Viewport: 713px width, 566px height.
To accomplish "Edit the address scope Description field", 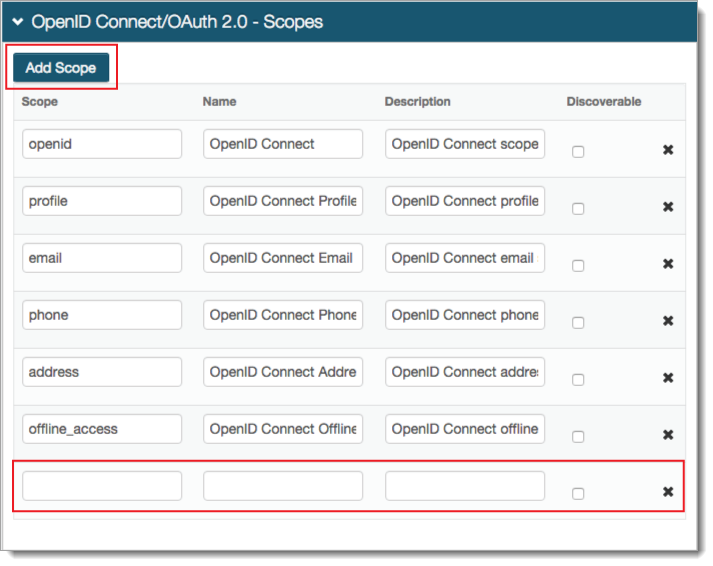I will coord(465,372).
